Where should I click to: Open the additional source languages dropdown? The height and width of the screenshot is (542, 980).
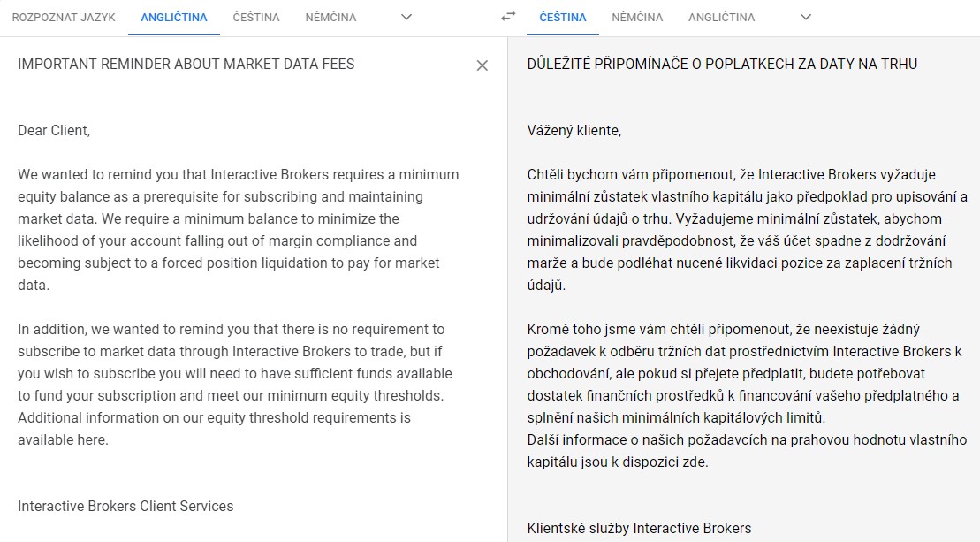coord(406,16)
